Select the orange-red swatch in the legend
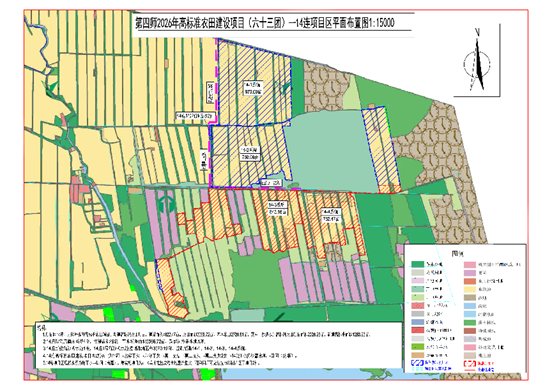This screenshot has width=552, height=390. [x=470, y=281]
